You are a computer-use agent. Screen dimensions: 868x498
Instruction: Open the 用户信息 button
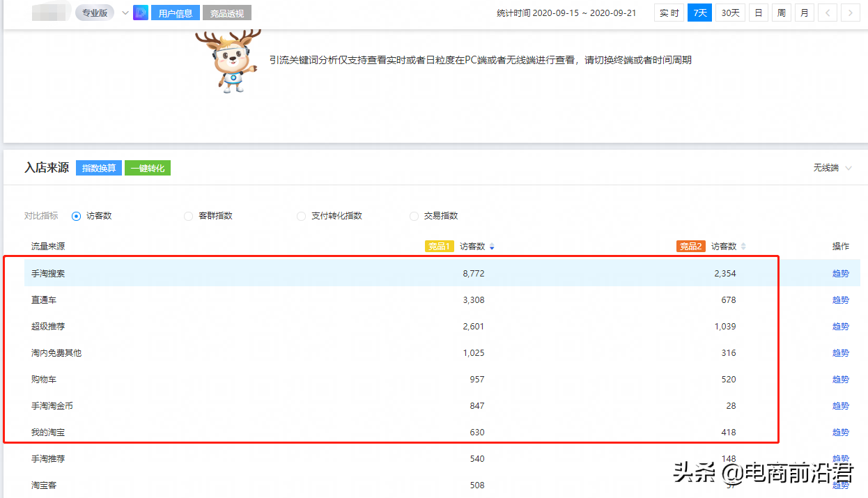coord(176,13)
